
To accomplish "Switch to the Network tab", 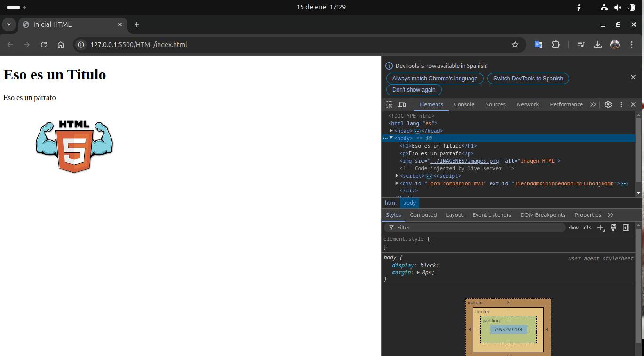I will coord(528,104).
